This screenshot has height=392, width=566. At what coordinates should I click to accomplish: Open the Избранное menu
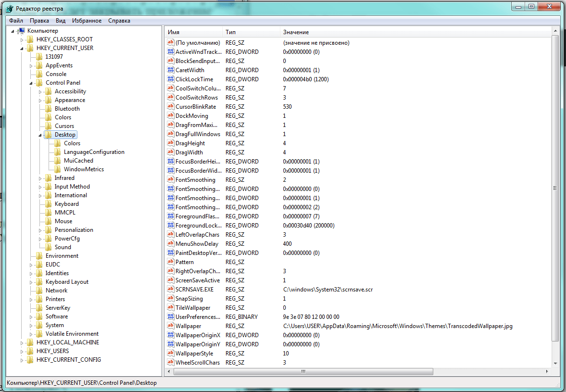point(87,21)
